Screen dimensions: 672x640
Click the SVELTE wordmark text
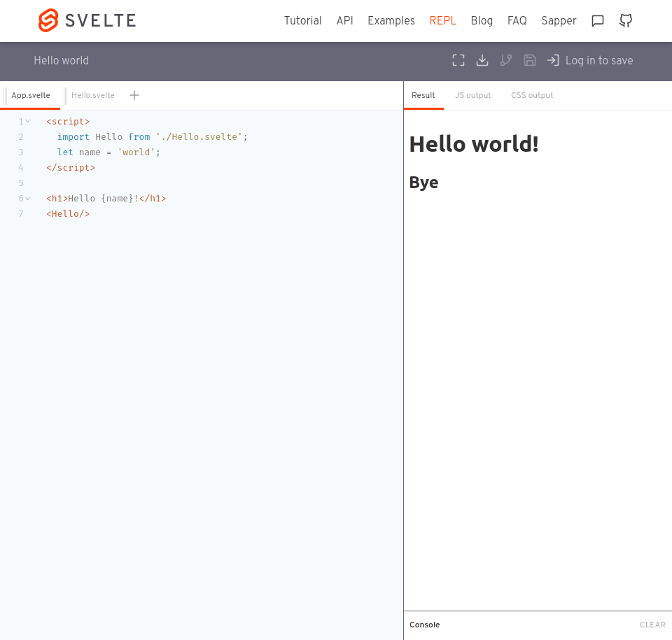click(x=101, y=20)
